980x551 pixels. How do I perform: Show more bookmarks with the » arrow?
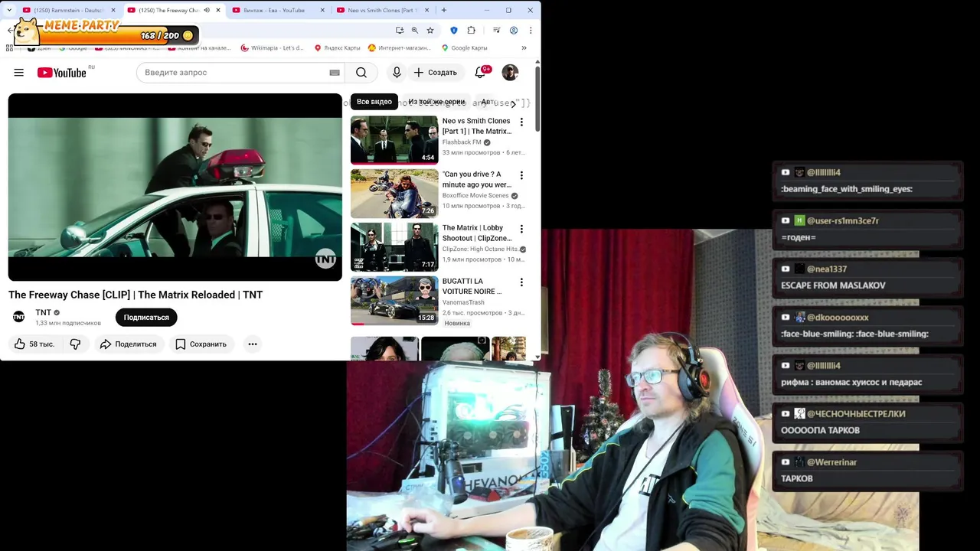tap(524, 47)
